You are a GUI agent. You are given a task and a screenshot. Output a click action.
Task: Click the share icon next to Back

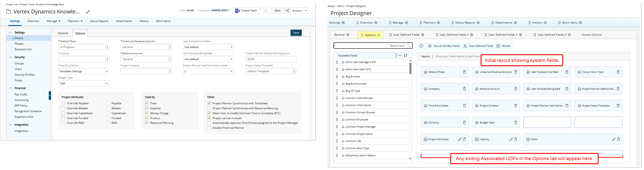[287, 11]
